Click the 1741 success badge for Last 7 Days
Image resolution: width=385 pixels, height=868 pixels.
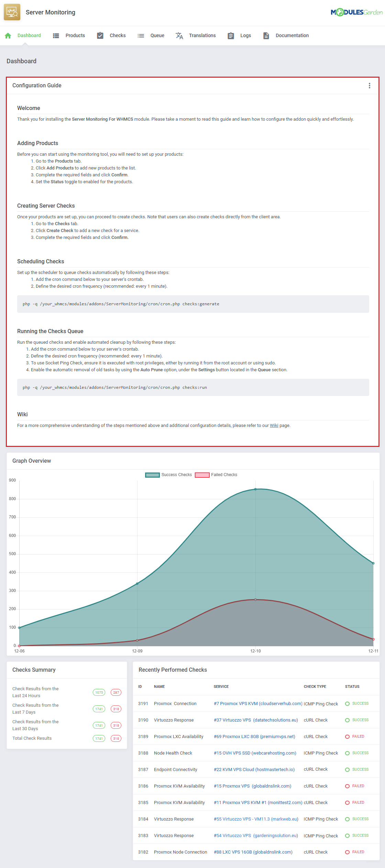click(x=99, y=709)
